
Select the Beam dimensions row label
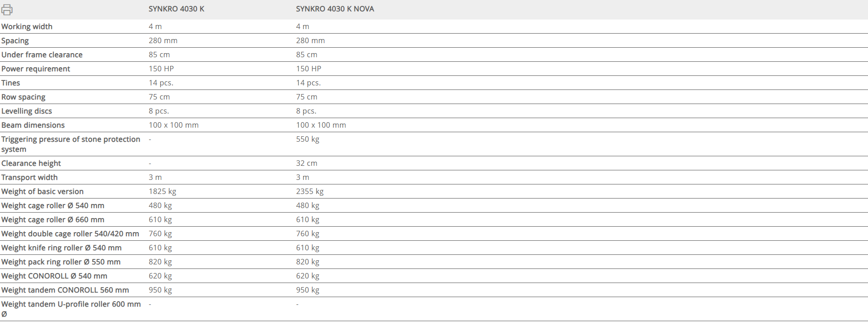click(33, 125)
